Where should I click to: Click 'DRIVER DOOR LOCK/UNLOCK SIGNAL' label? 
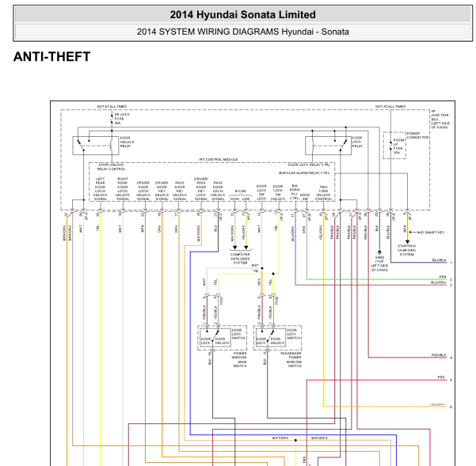(x=143, y=191)
